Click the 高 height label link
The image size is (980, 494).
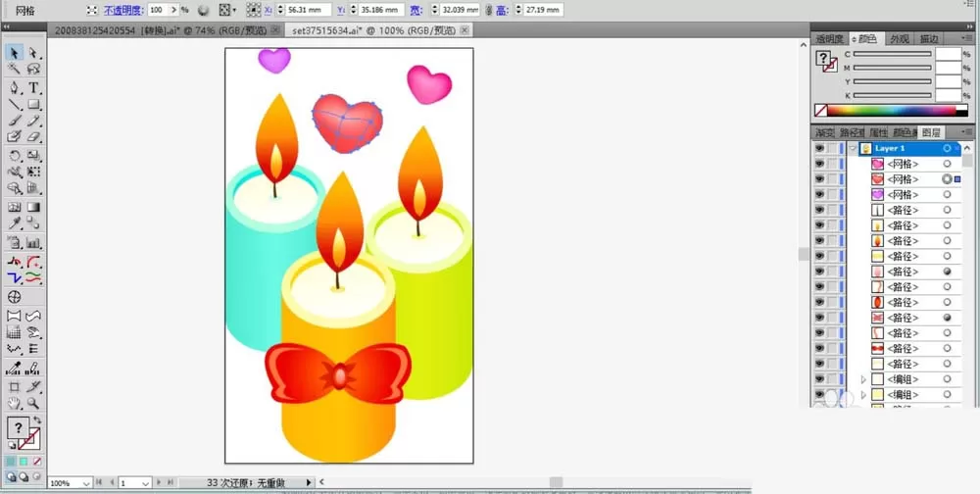tap(501, 10)
